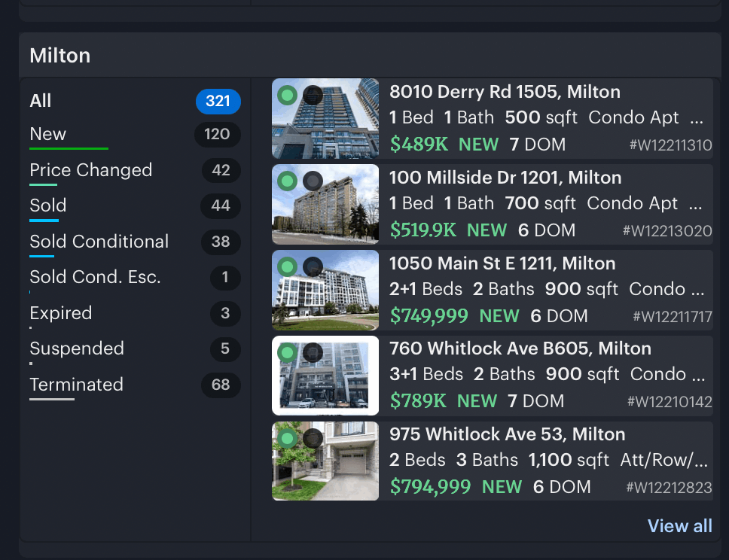Click green status dot on 760 Whitlock Ave listing
729x560 pixels.
coord(288,352)
